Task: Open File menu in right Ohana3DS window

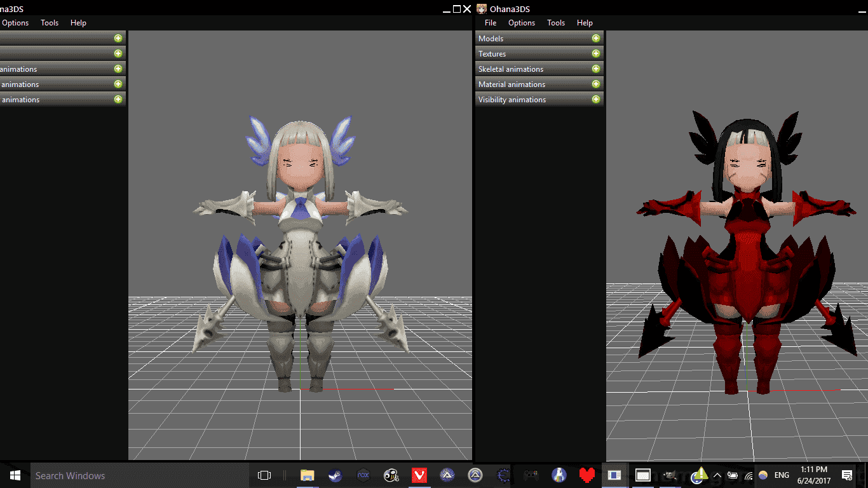Action: click(491, 23)
